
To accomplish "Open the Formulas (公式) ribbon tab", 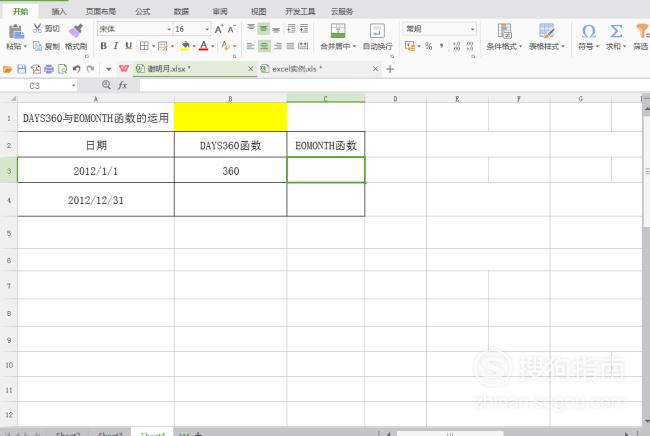I will (x=143, y=12).
